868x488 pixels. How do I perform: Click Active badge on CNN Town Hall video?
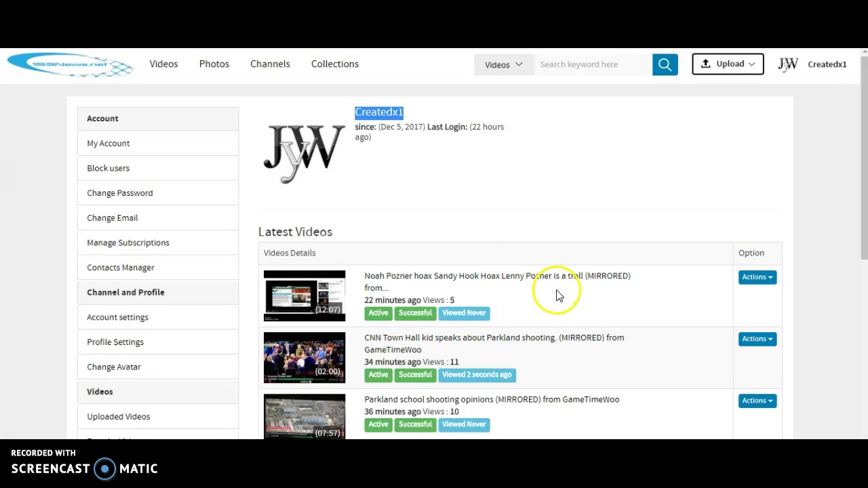click(378, 375)
